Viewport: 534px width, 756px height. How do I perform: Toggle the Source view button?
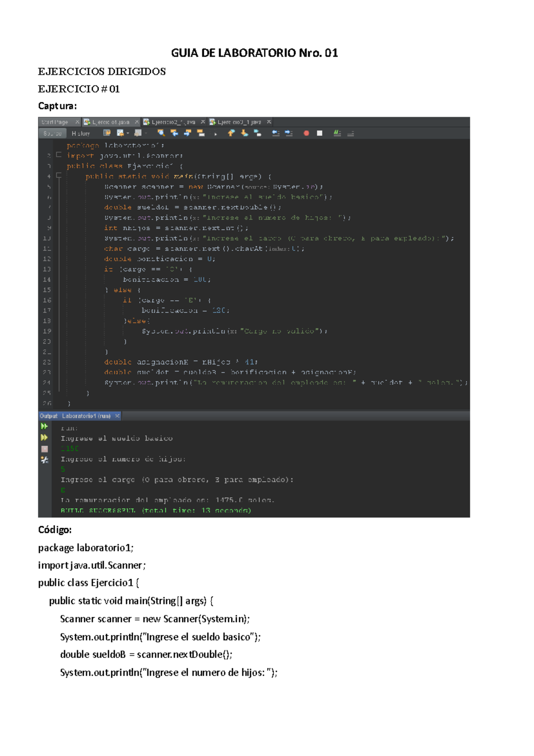pos(53,134)
